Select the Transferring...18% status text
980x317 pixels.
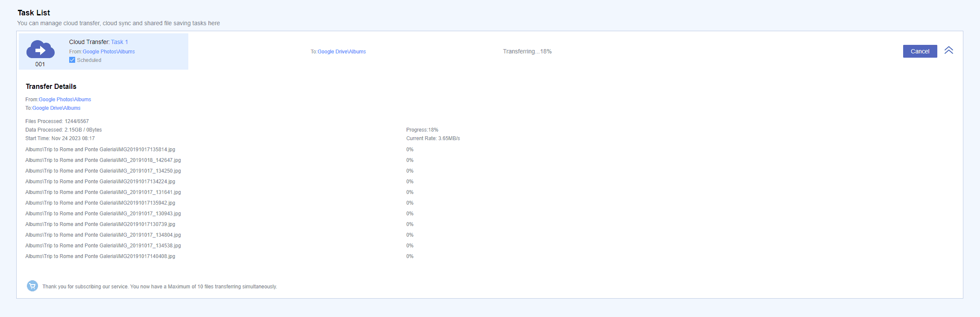tap(527, 51)
